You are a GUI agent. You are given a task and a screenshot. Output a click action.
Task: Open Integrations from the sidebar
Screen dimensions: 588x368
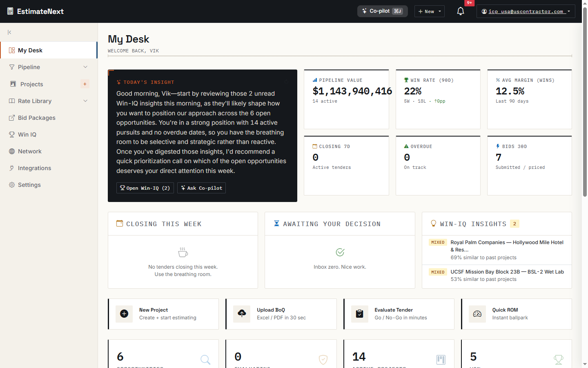tap(49, 168)
